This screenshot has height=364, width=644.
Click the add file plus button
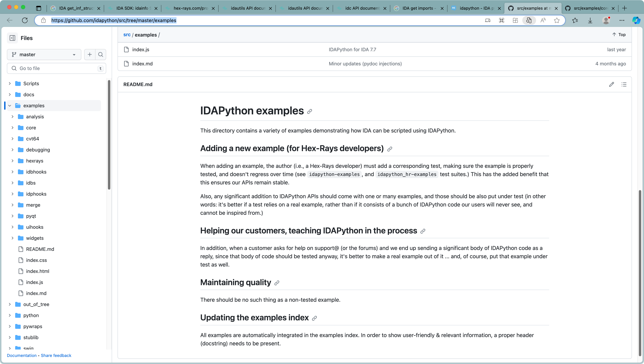click(x=90, y=55)
